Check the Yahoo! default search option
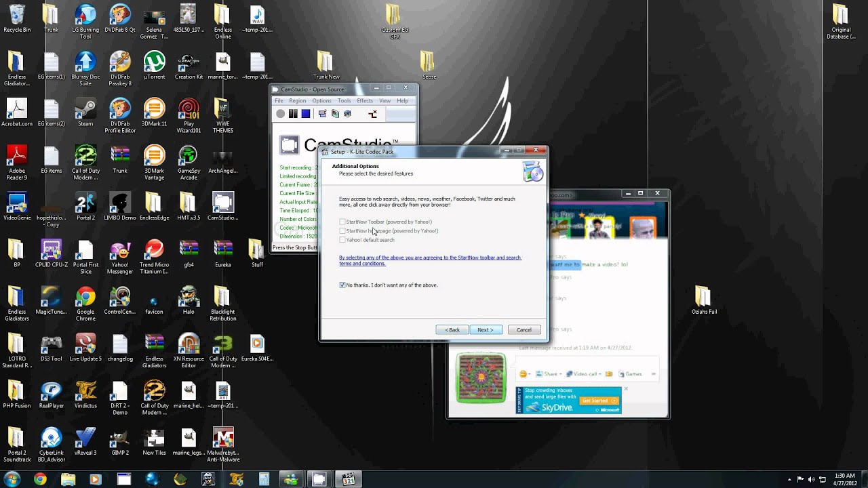The image size is (868, 488). (342, 239)
